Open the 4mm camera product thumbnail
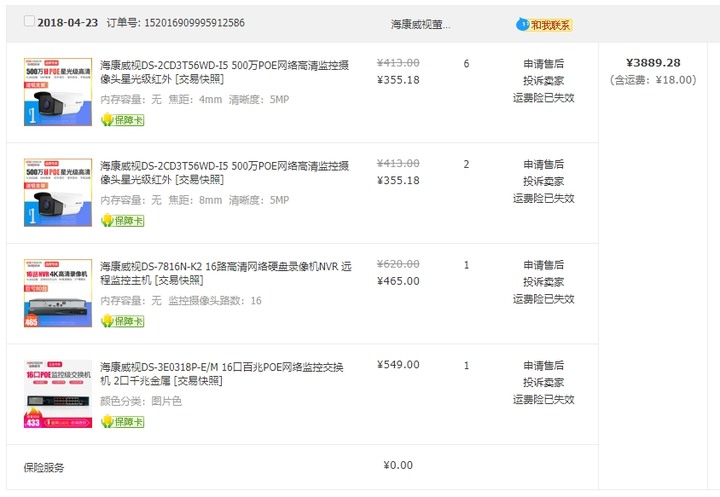Screen dimensions: 720x497 (58, 92)
